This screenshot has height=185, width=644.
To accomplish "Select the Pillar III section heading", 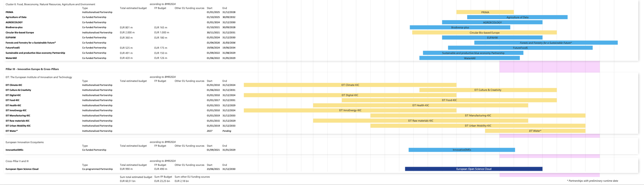I will point(32,69).
